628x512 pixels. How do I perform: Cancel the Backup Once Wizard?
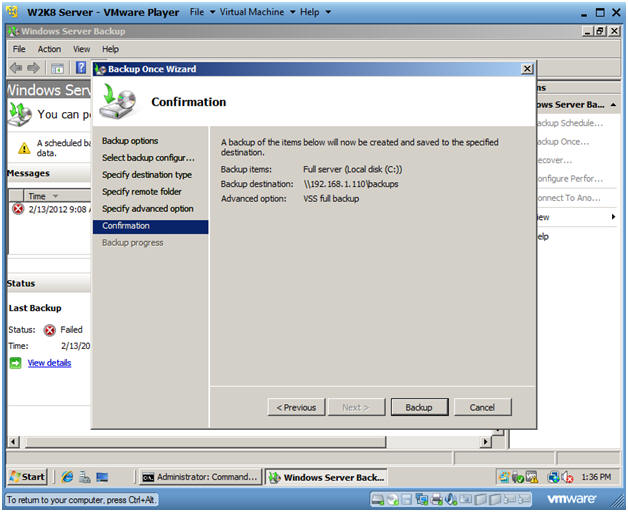(x=482, y=407)
